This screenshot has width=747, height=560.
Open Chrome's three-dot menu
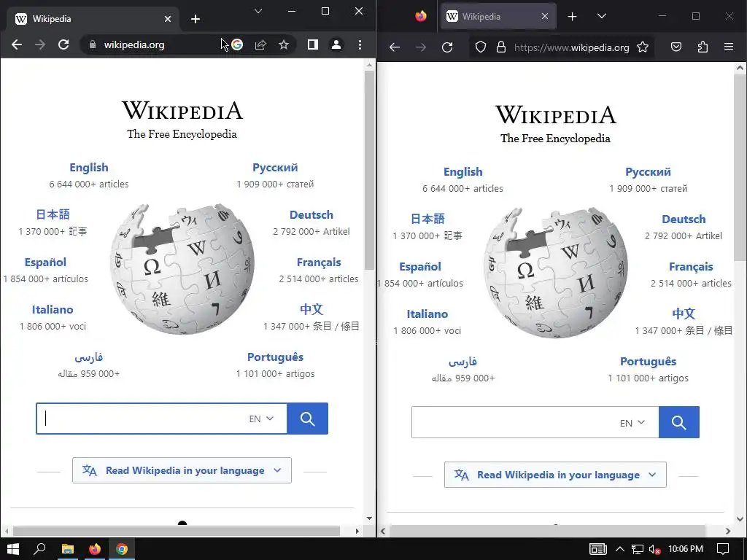(360, 44)
